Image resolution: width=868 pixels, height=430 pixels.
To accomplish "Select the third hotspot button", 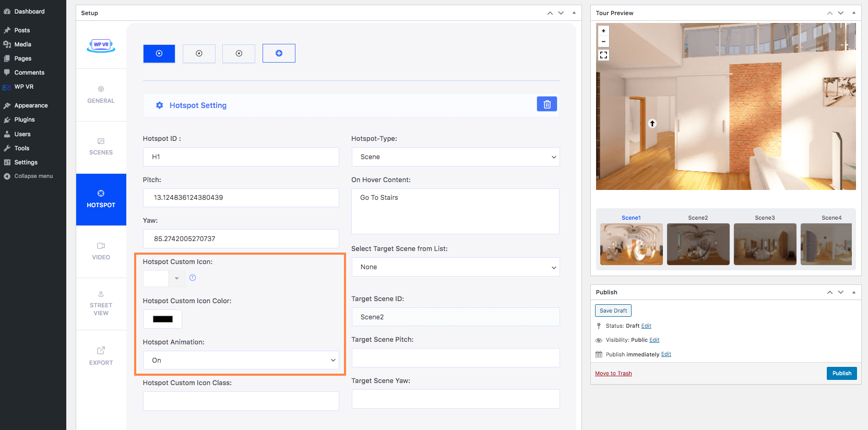I will pos(239,53).
